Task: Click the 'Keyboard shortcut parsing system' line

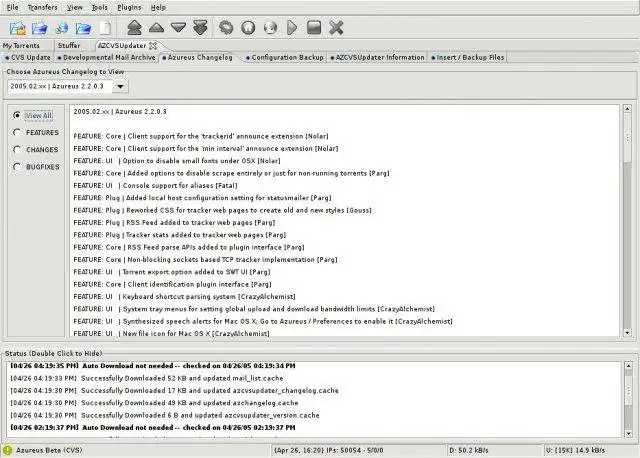Action: coord(184,297)
